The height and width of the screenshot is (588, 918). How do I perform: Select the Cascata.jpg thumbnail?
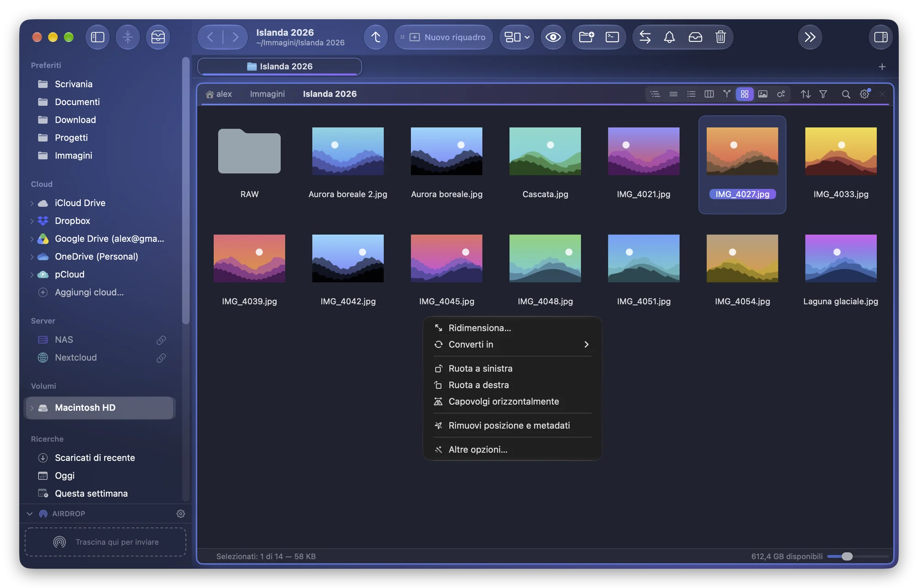[x=545, y=151]
